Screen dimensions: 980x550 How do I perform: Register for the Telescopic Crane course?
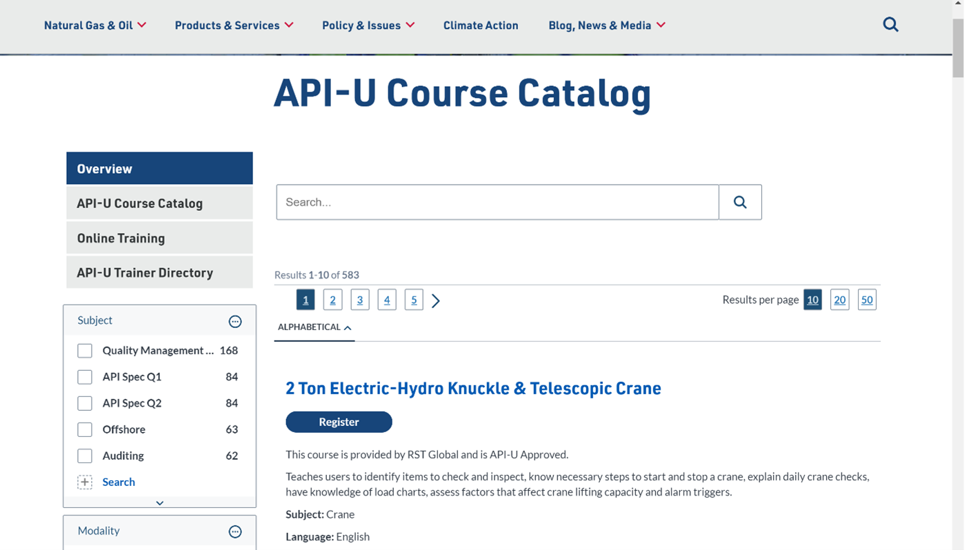pyautogui.click(x=339, y=422)
